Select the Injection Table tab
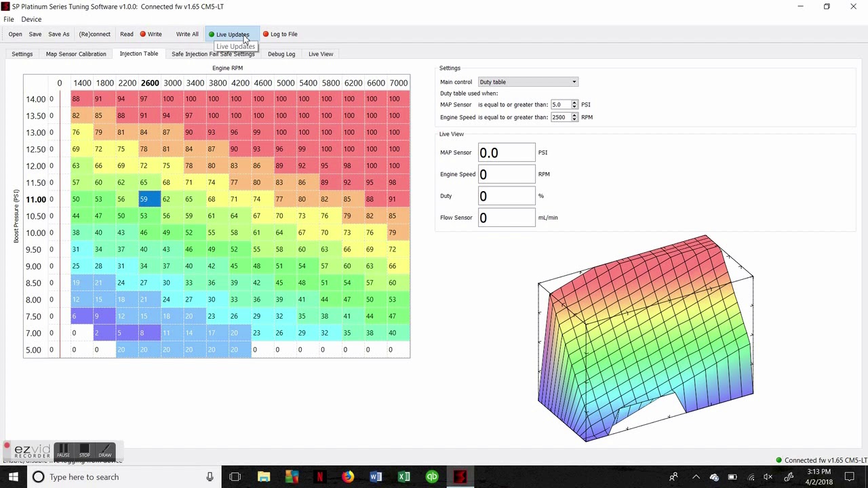The height and width of the screenshot is (488, 868). (139, 54)
